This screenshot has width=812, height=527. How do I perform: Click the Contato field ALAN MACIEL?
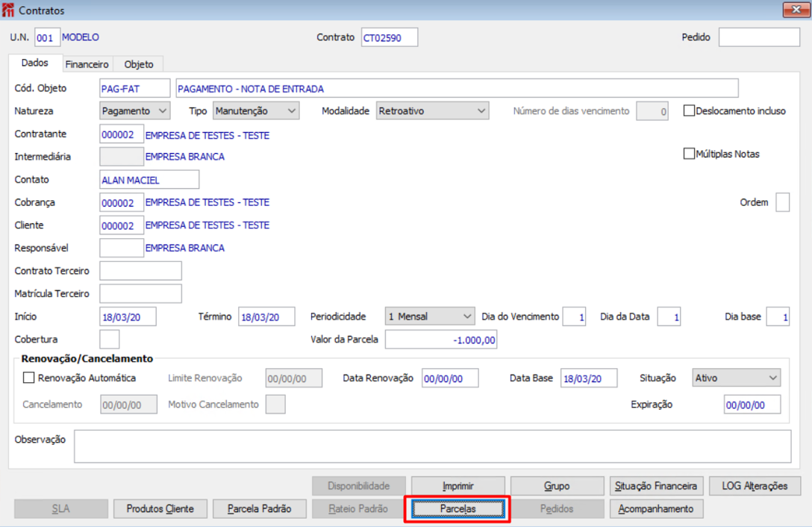pyautogui.click(x=149, y=180)
